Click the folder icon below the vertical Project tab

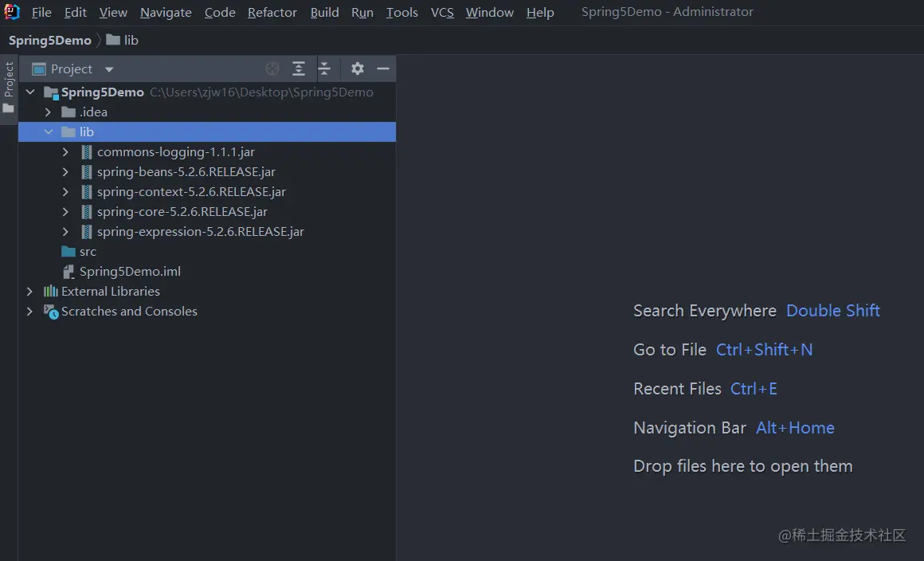tap(8, 108)
